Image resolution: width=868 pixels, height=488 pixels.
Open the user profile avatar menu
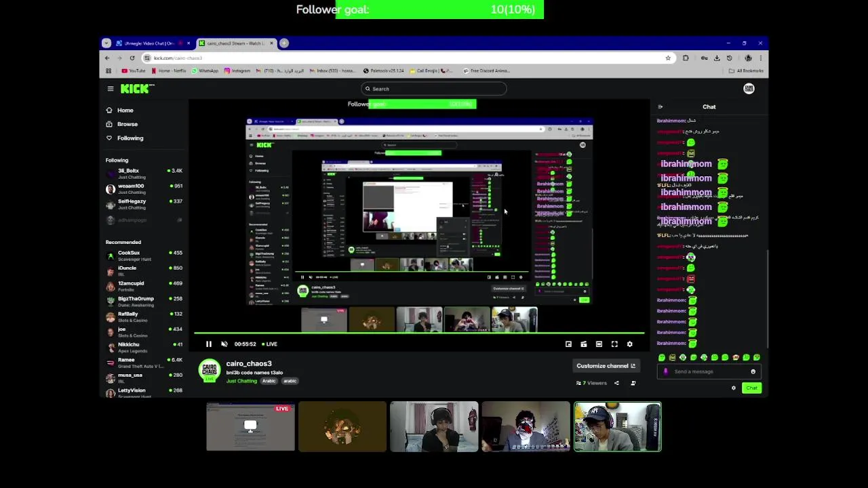coord(749,89)
